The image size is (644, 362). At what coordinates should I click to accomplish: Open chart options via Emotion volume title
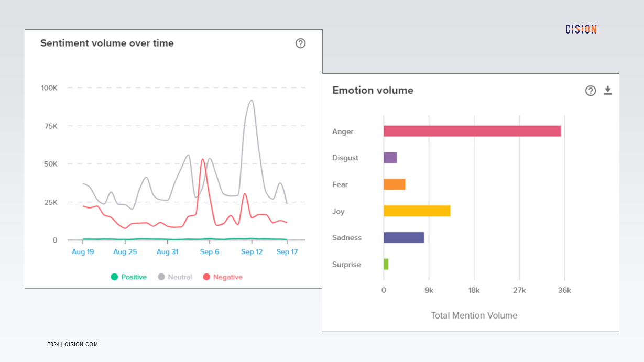point(372,90)
